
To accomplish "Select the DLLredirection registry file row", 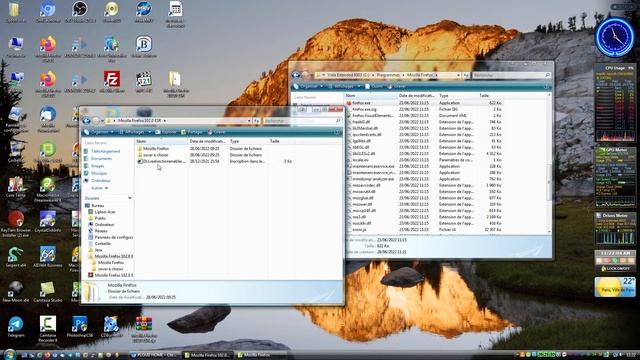I will (x=161, y=162).
